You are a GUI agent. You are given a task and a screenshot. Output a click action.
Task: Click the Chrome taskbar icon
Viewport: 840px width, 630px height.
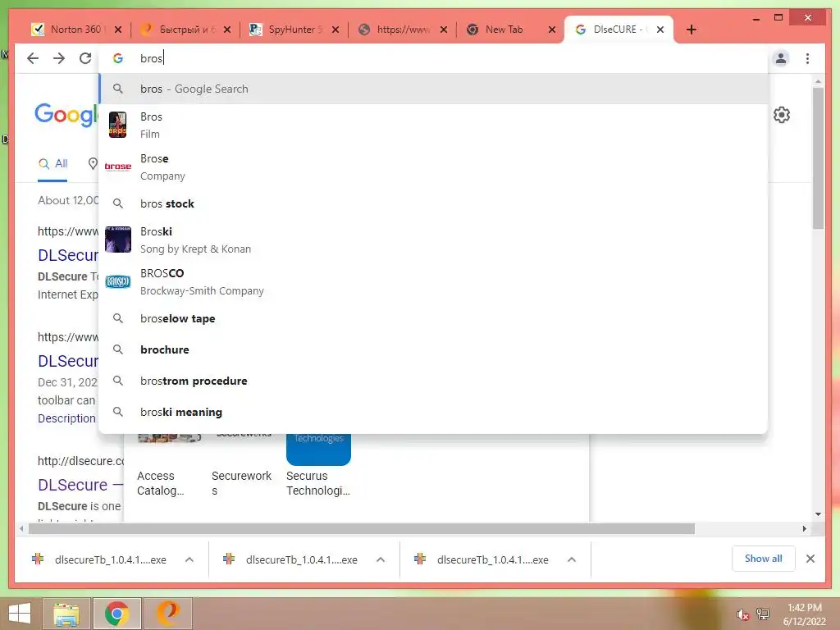[116, 614]
